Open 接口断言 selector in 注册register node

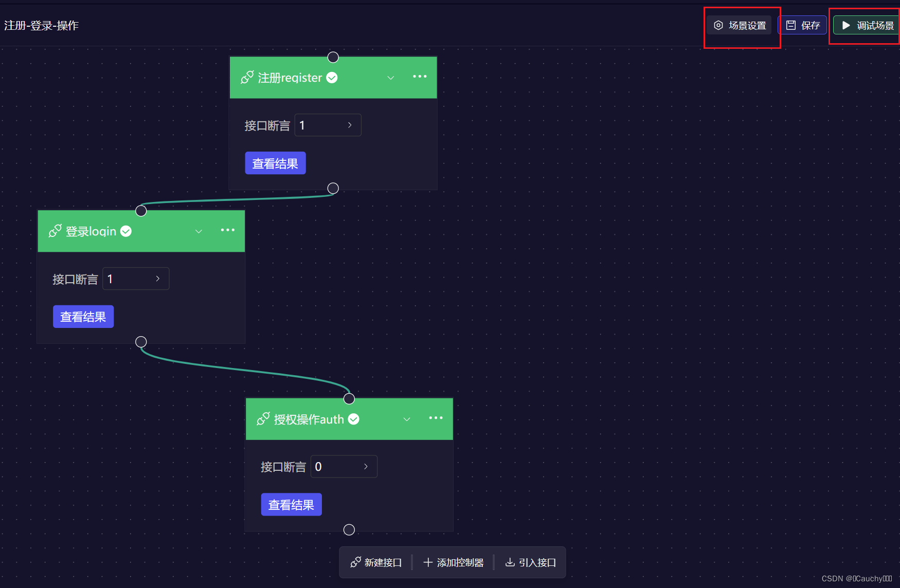coord(328,125)
